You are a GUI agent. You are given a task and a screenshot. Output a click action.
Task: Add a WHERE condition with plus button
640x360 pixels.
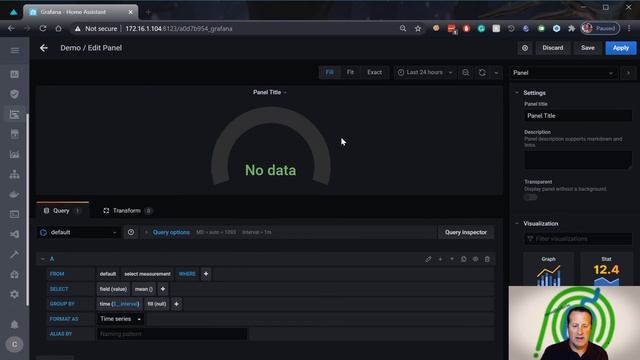tap(206, 274)
